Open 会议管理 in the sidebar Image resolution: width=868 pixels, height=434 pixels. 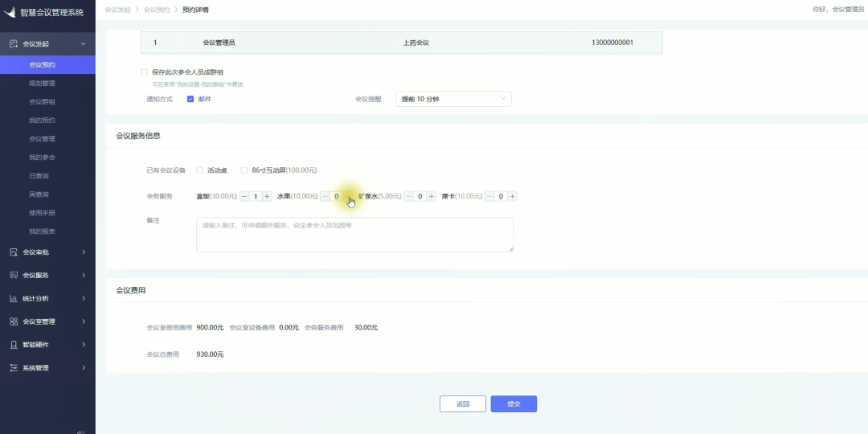tap(42, 139)
